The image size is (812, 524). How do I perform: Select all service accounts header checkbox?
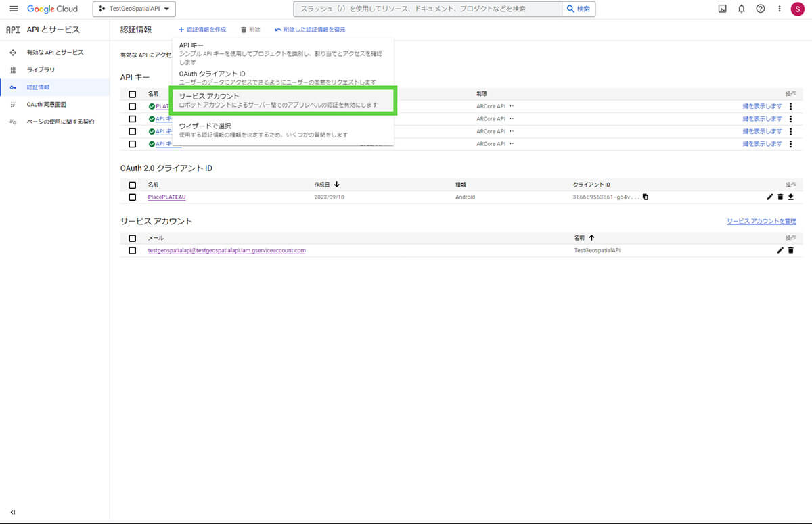[x=133, y=238]
